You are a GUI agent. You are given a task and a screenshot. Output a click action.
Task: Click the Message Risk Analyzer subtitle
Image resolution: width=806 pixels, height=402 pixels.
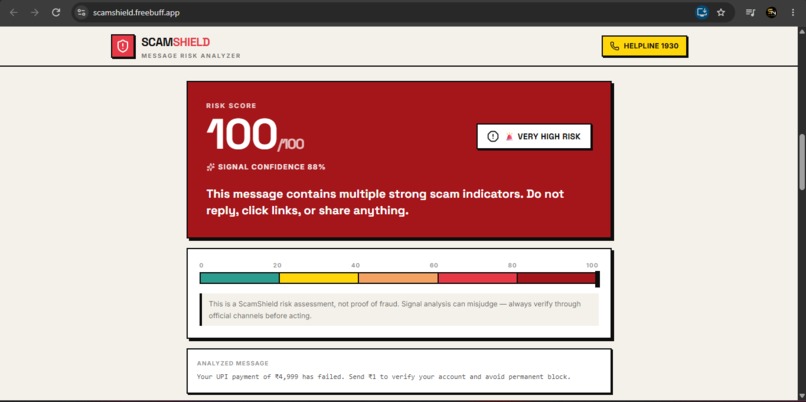pyautogui.click(x=191, y=56)
